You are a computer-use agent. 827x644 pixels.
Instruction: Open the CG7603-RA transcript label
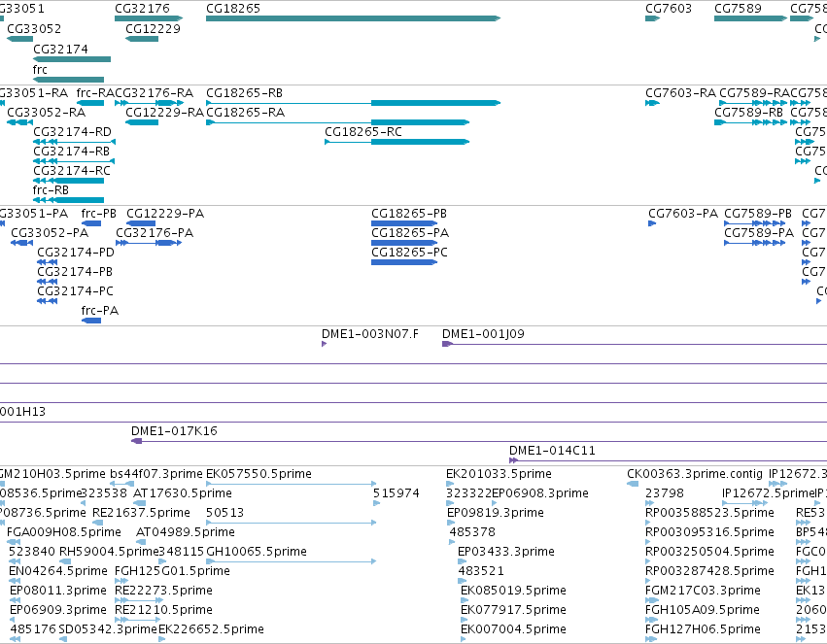pyautogui.click(x=681, y=92)
